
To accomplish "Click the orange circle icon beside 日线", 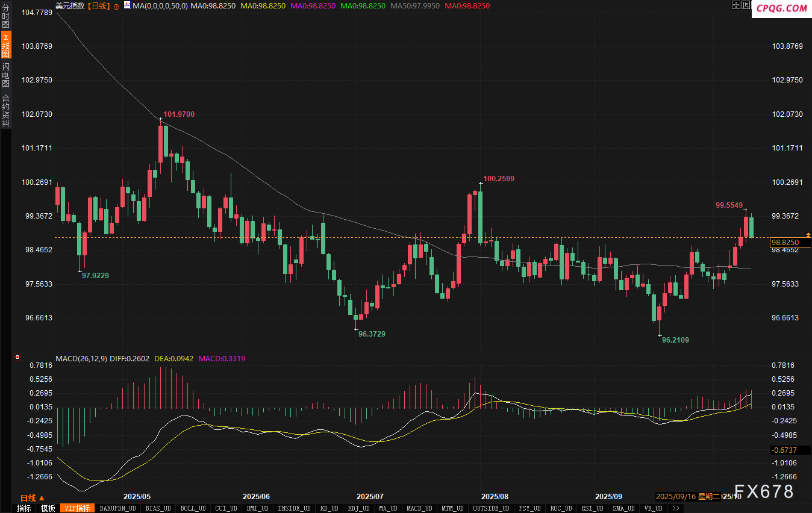I will pyautogui.click(x=116, y=5).
